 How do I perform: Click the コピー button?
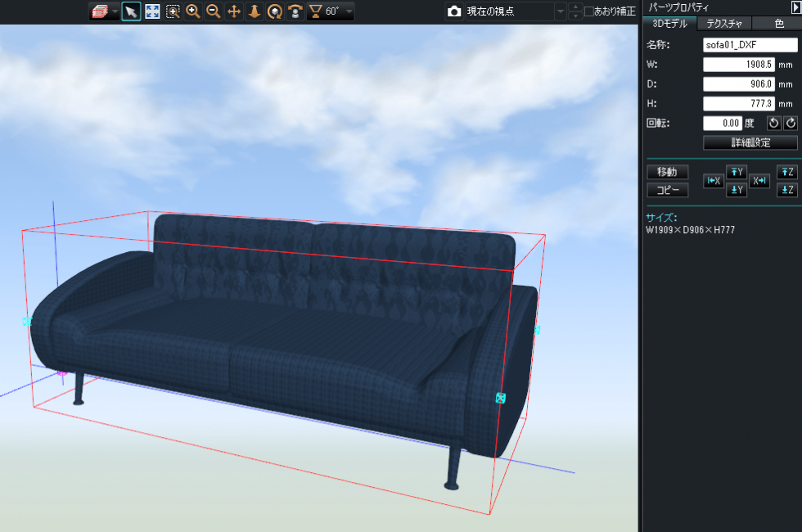pyautogui.click(x=668, y=190)
